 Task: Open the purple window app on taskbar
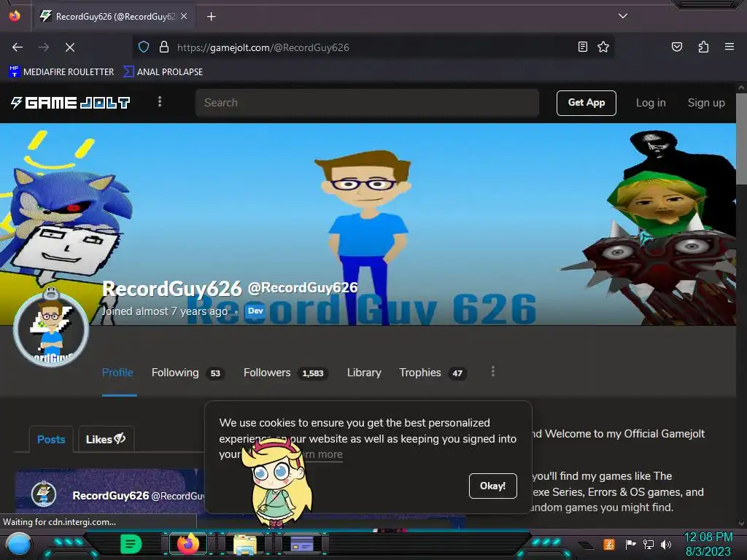click(x=301, y=544)
